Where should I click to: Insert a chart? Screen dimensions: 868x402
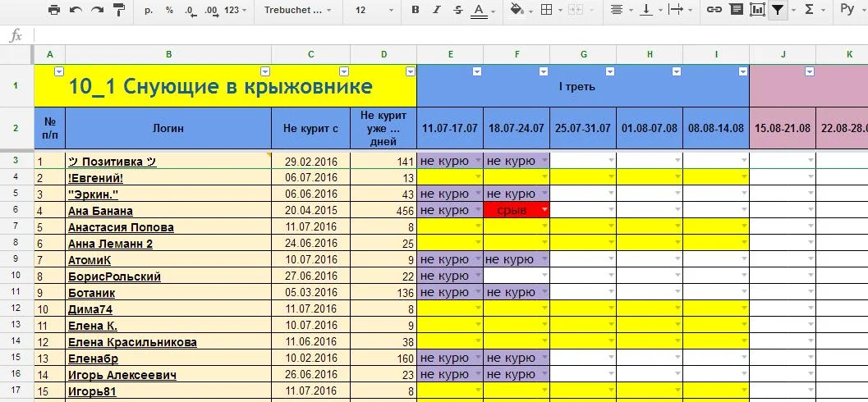757,9
